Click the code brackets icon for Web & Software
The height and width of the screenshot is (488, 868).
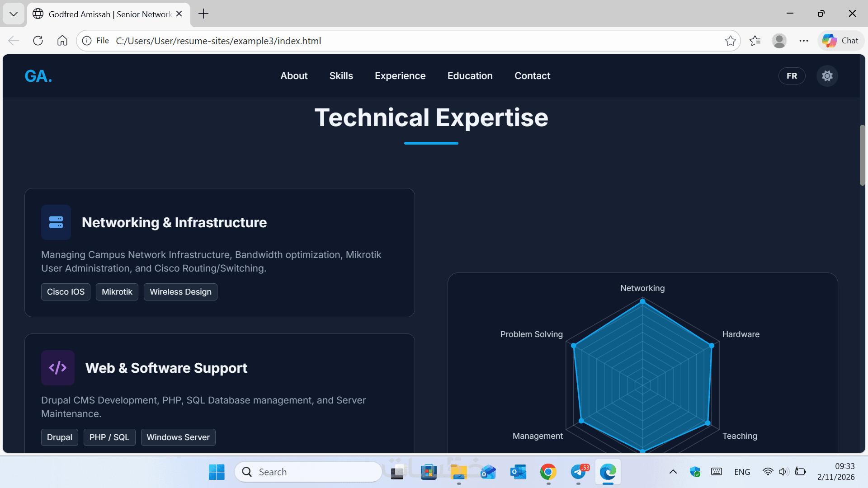coord(58,368)
